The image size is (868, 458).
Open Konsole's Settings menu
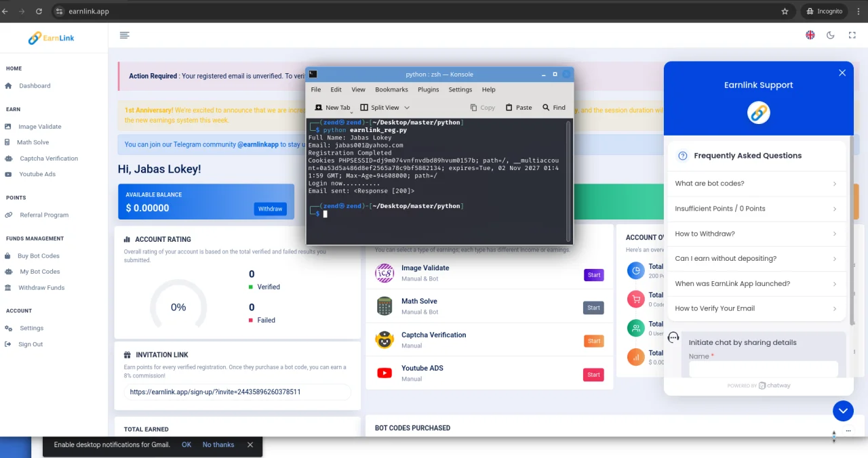460,89
